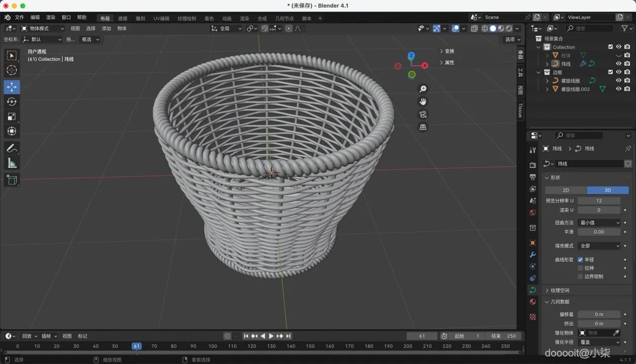Image resolution: width=636 pixels, height=364 pixels.
Task: Hide the 螺旋线圈.002 object in the outliner
Action: pyautogui.click(x=618, y=89)
